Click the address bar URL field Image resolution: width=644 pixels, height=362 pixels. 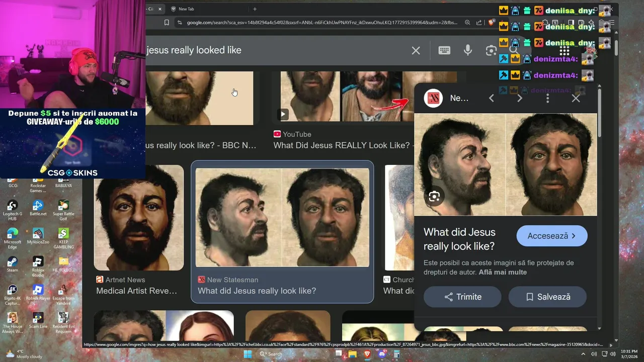[322, 22]
